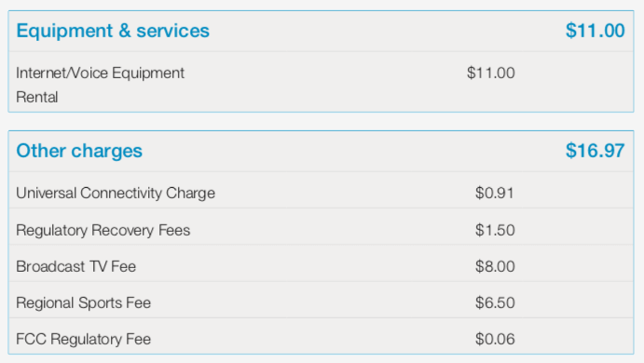Image resolution: width=644 pixels, height=363 pixels.
Task: Select the Internet/Voice Equipment Rental $11.00 amount
Action: click(491, 73)
